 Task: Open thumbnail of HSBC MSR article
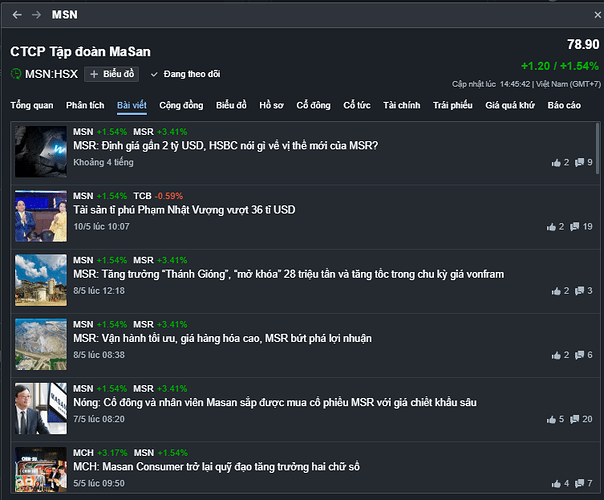click(41, 152)
